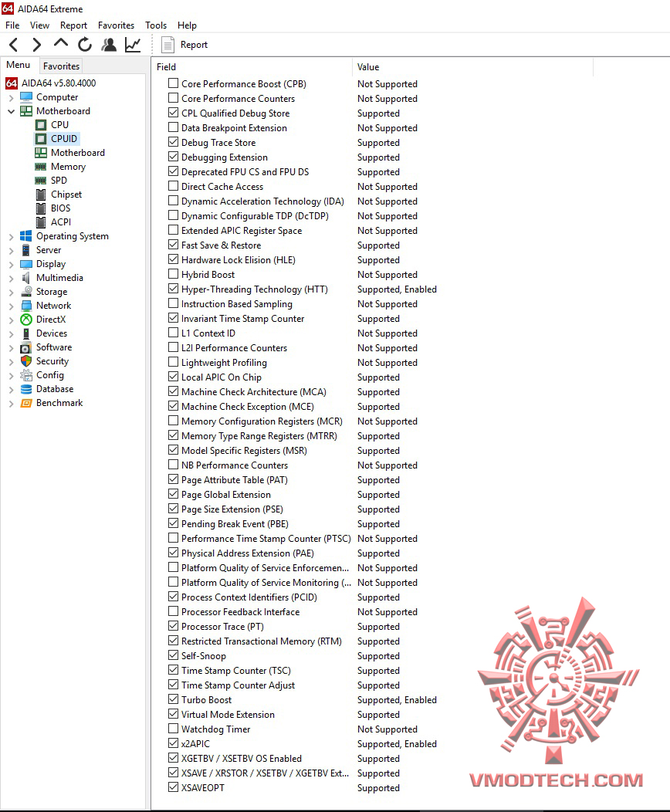The width and height of the screenshot is (670, 812).
Task: Click the Storage drive icon
Action: click(26, 292)
